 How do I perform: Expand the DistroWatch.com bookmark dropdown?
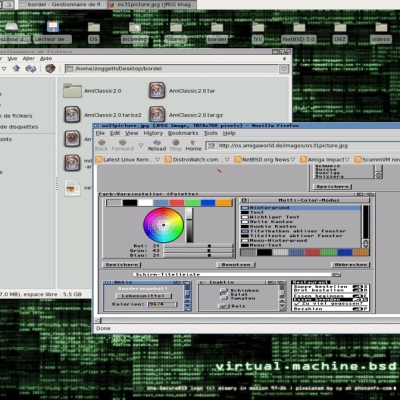227,160
